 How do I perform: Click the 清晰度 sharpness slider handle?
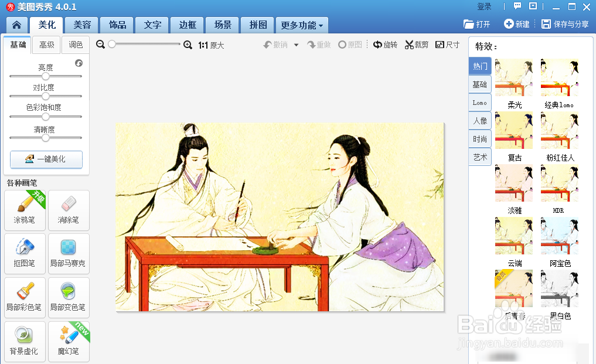(46, 138)
